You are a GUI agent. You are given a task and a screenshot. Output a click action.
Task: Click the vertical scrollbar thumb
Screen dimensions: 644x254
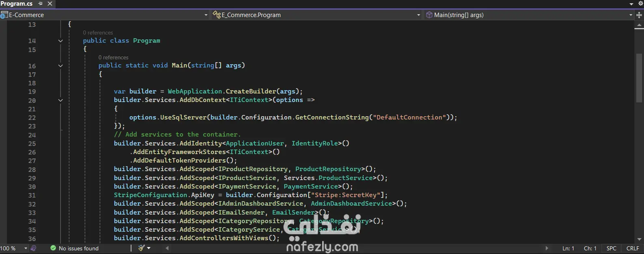(639, 77)
